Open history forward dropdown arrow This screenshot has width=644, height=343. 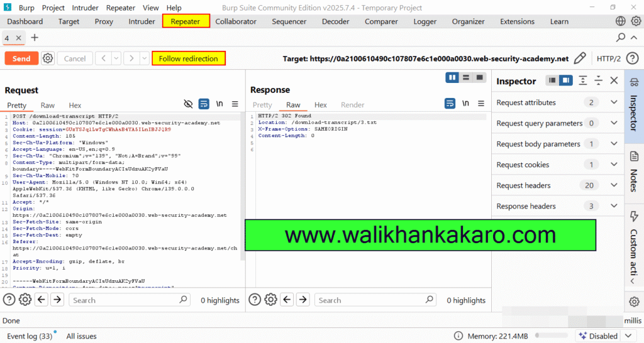coord(144,58)
